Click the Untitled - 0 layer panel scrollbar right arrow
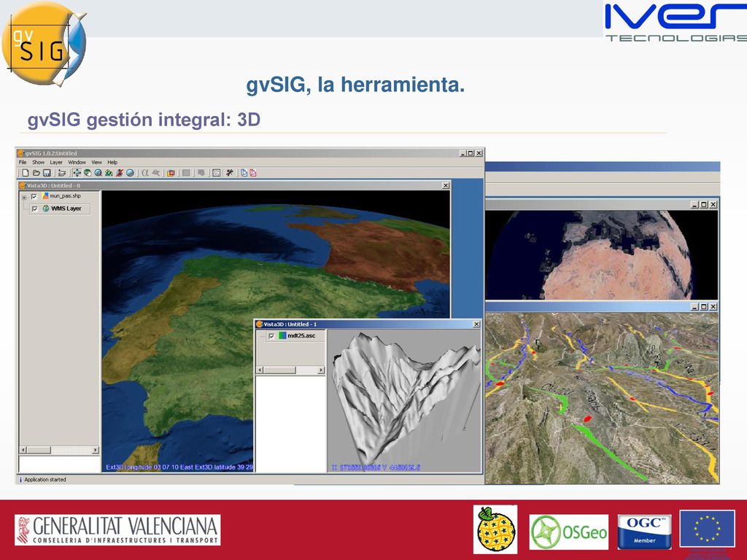 96,449
